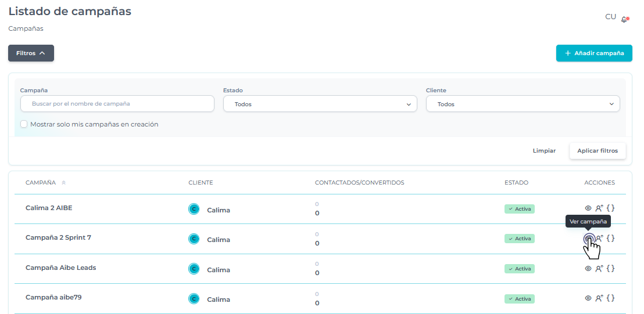View the Calima 2 AIBE campaign via eye icon

pyautogui.click(x=588, y=208)
